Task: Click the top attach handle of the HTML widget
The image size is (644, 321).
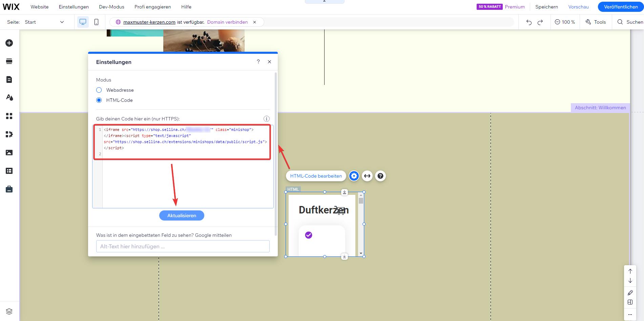Action: (x=345, y=192)
